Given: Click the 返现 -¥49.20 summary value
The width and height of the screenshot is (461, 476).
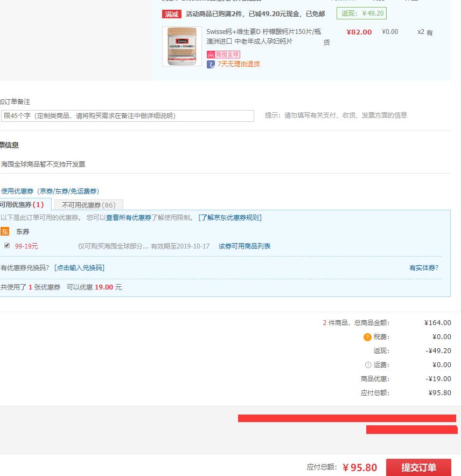Looking at the screenshot, I should coord(438,351).
